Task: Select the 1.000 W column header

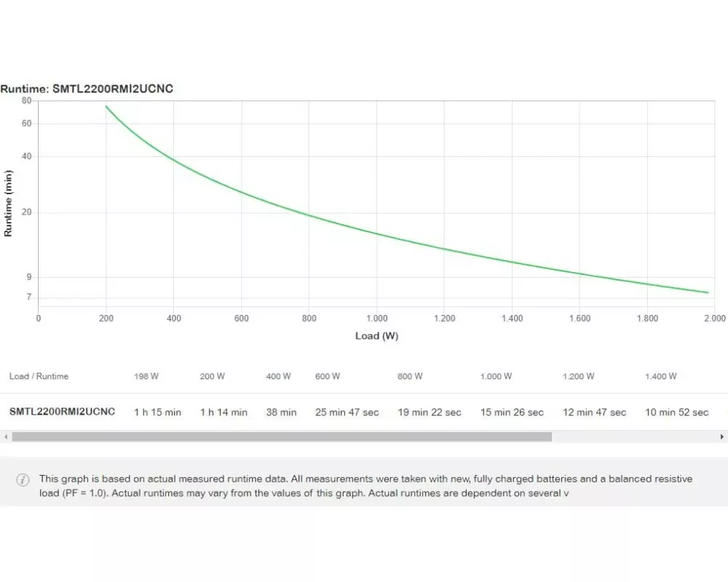Action: point(496,376)
